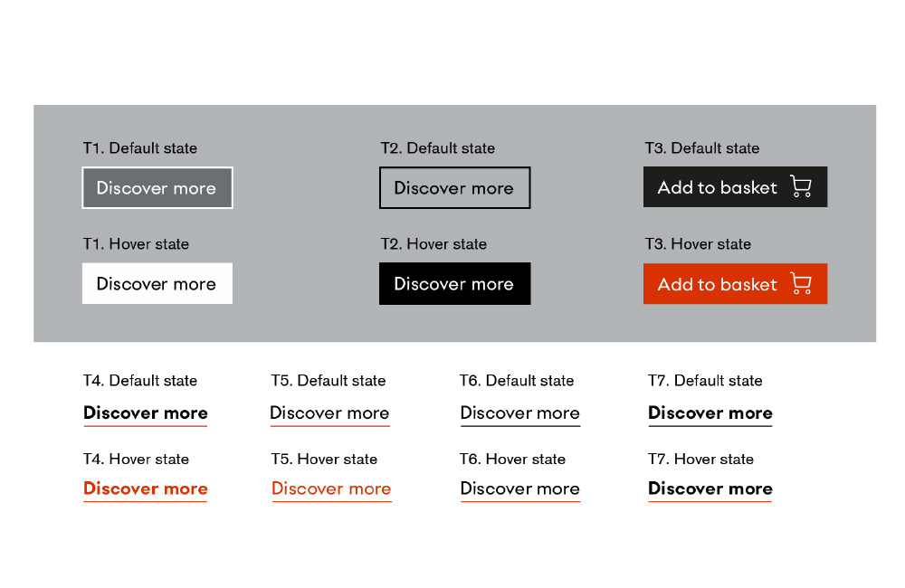Click the T1 hover white Discover more button
This screenshot has height=588, width=905.
[157, 283]
